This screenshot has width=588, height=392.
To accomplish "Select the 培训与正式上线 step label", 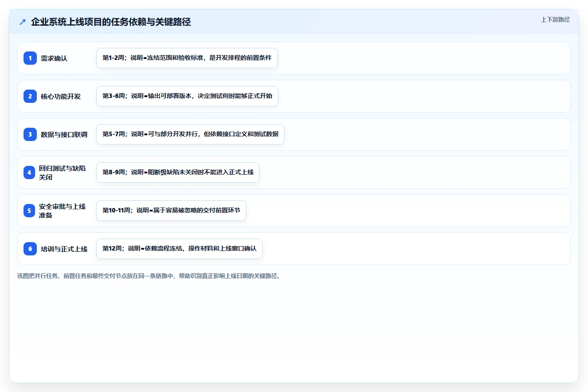I will (x=64, y=249).
